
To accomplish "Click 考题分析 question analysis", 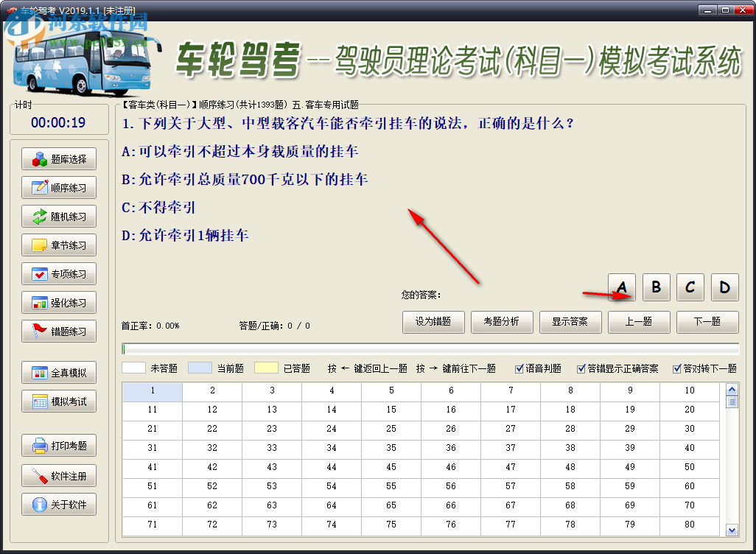I will point(502,322).
